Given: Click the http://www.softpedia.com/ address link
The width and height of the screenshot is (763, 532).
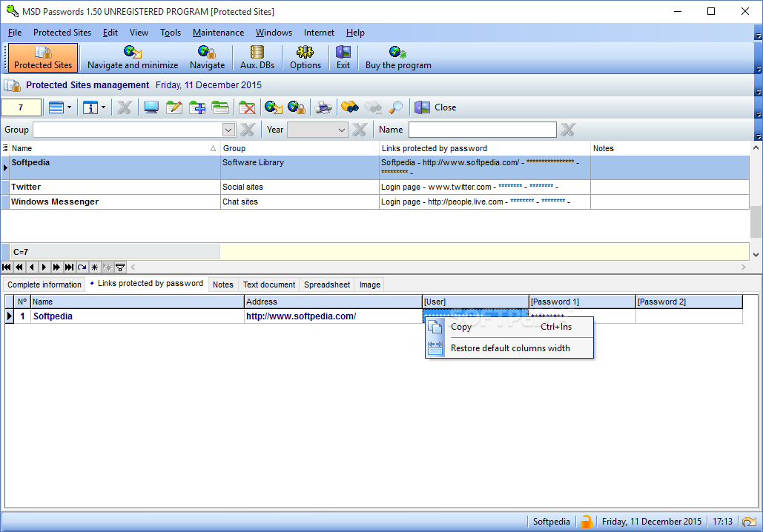Looking at the screenshot, I should 301,316.
